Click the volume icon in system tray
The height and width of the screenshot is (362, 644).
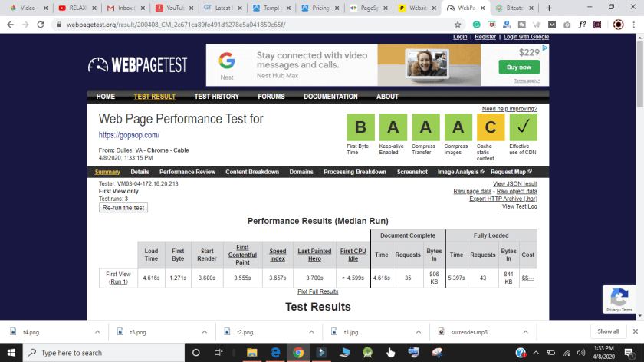pyautogui.click(x=581, y=353)
